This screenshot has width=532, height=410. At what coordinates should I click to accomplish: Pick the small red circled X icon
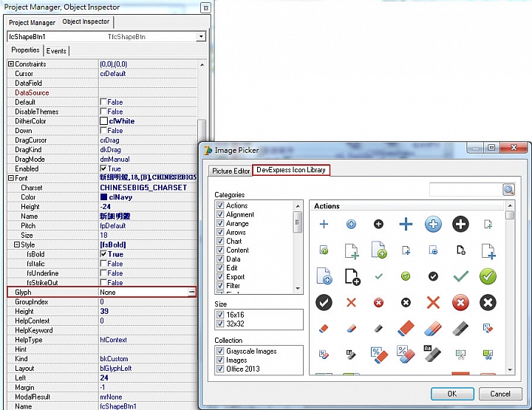click(x=378, y=302)
